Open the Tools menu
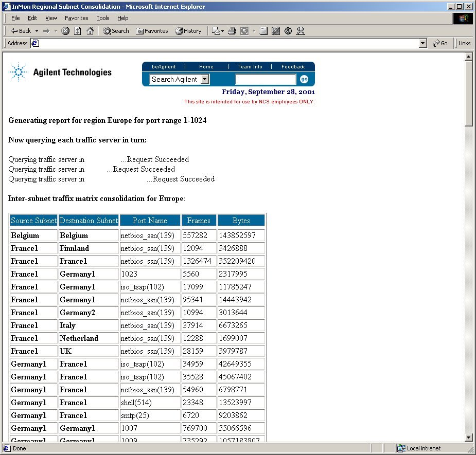The image size is (476, 455). [103, 18]
